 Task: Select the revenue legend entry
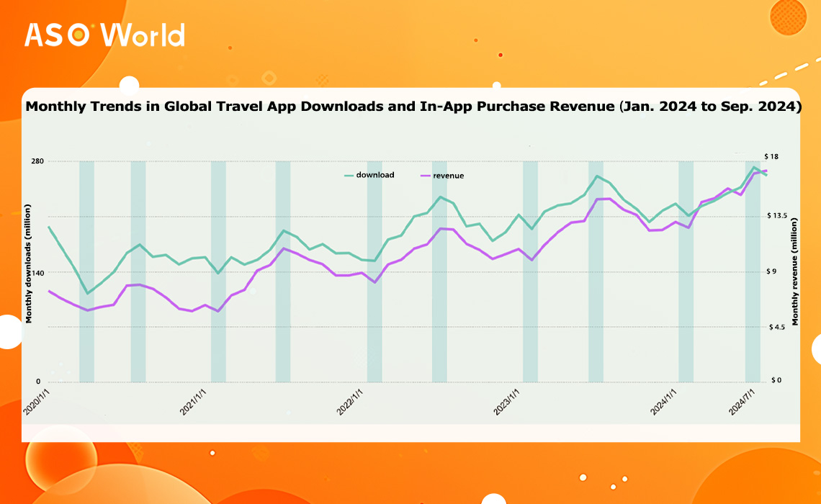[442, 176]
